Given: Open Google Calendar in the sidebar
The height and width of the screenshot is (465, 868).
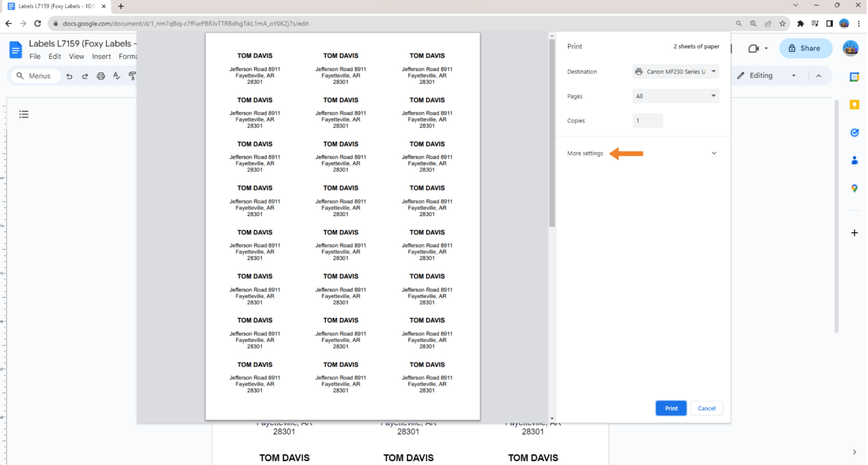Looking at the screenshot, I should pos(855,77).
